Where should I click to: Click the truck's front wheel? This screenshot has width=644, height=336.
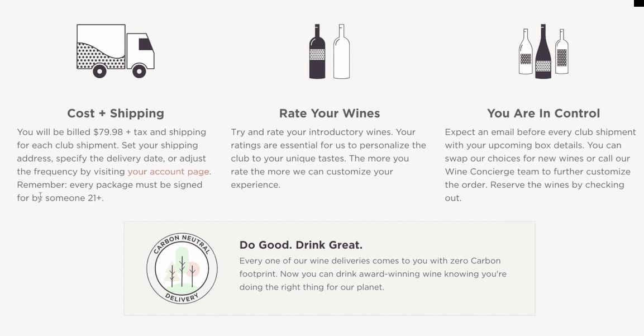(139, 72)
